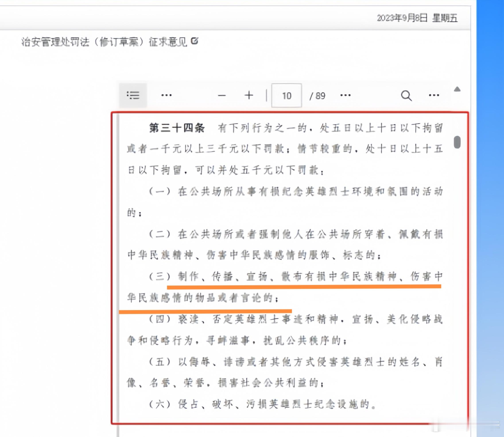
Task: Click the document vertical scrollbar thumb
Action: coord(457,142)
